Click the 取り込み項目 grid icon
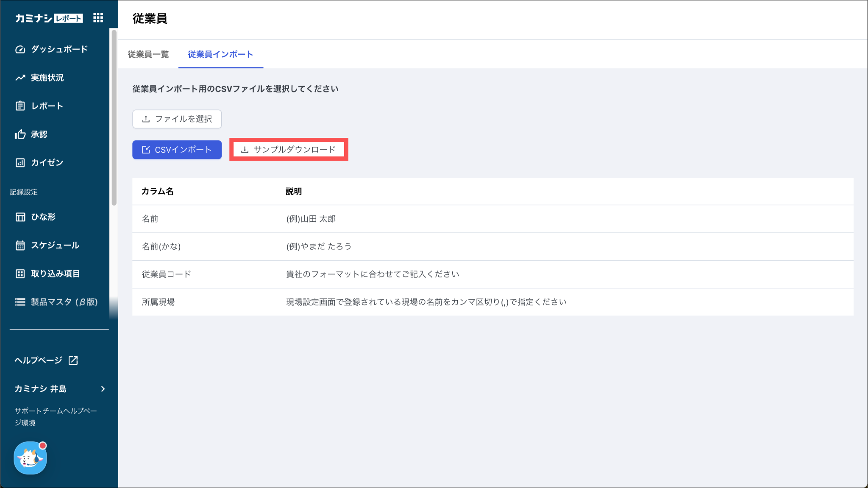868x488 pixels. click(20, 274)
